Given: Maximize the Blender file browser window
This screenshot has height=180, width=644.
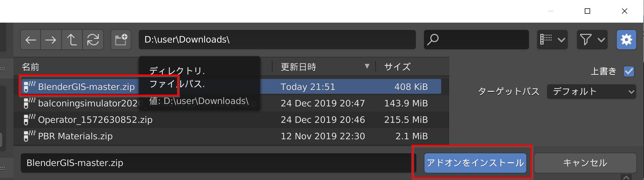Looking at the screenshot, I should (x=587, y=11).
